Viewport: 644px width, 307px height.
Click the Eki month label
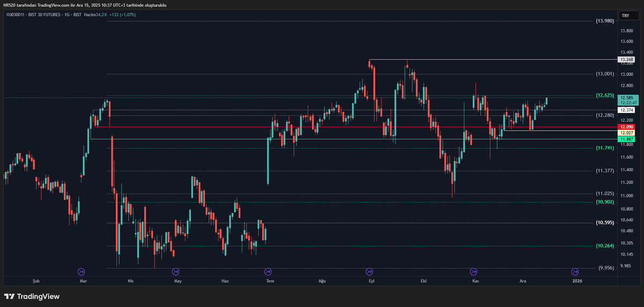pos(423,281)
